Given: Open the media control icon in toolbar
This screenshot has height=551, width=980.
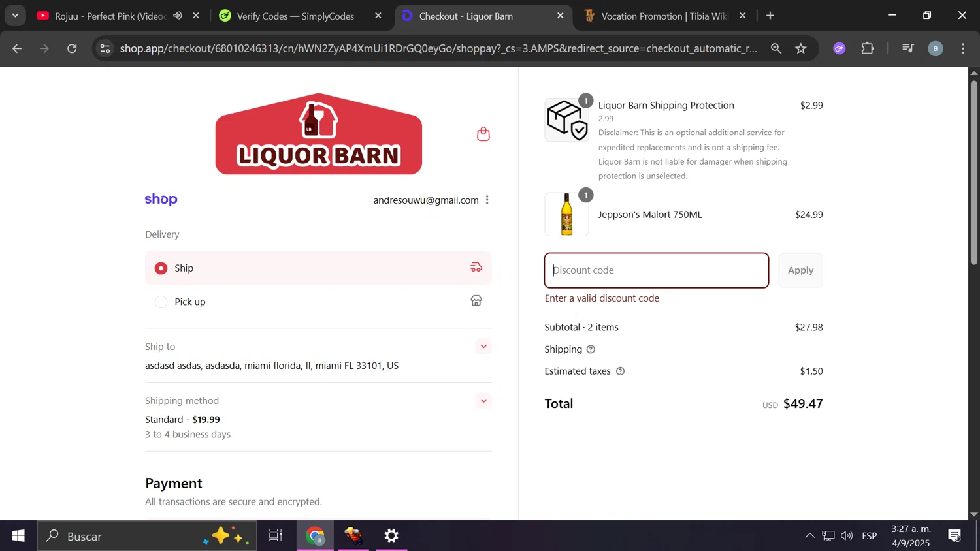Looking at the screenshot, I should (x=907, y=48).
